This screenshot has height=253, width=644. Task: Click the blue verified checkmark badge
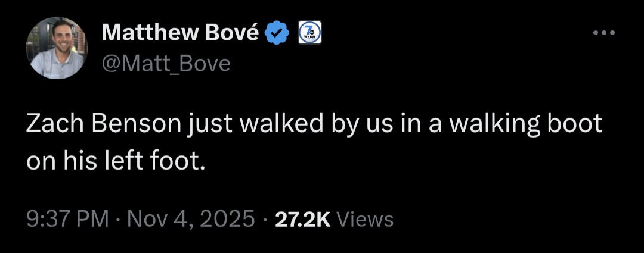[277, 33]
